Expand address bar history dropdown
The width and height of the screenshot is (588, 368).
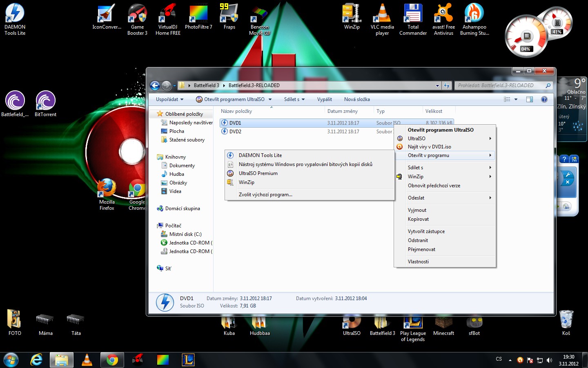tap(437, 85)
